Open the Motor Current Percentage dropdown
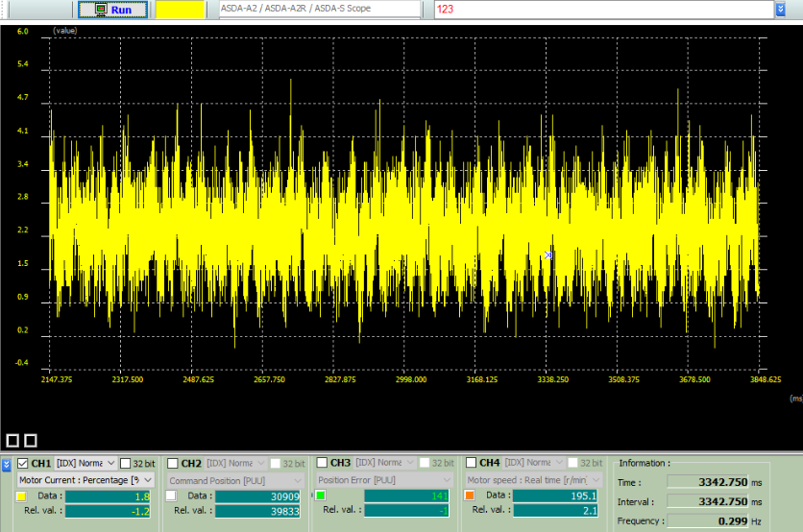Image resolution: width=803 pixels, height=532 pixels. click(85, 479)
